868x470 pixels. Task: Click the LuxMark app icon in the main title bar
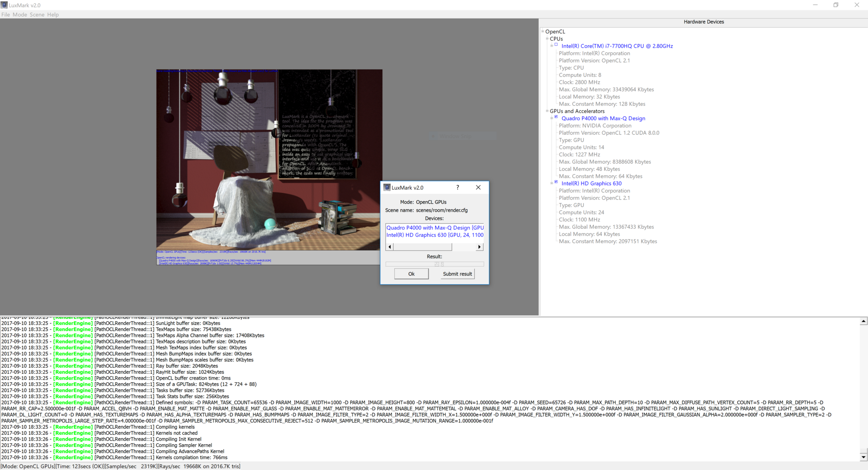(4, 5)
